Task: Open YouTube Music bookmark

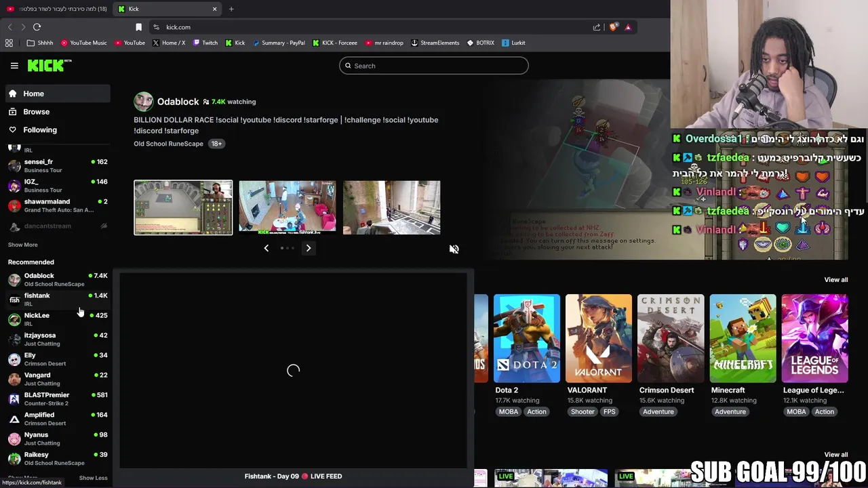Action: coord(84,43)
